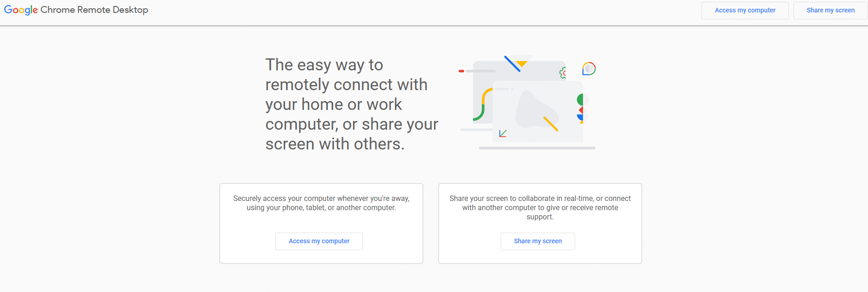
Task: Click the blue diagonal line in the illustration
Action: 512,64
